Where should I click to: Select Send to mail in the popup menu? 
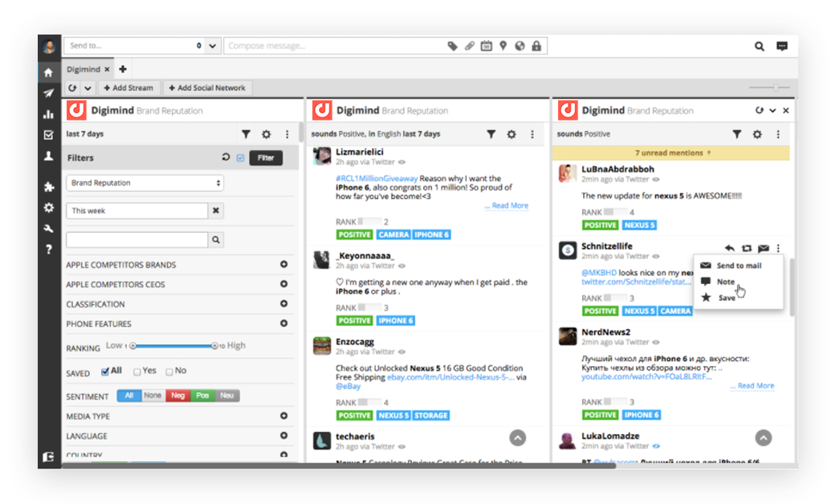(x=739, y=266)
